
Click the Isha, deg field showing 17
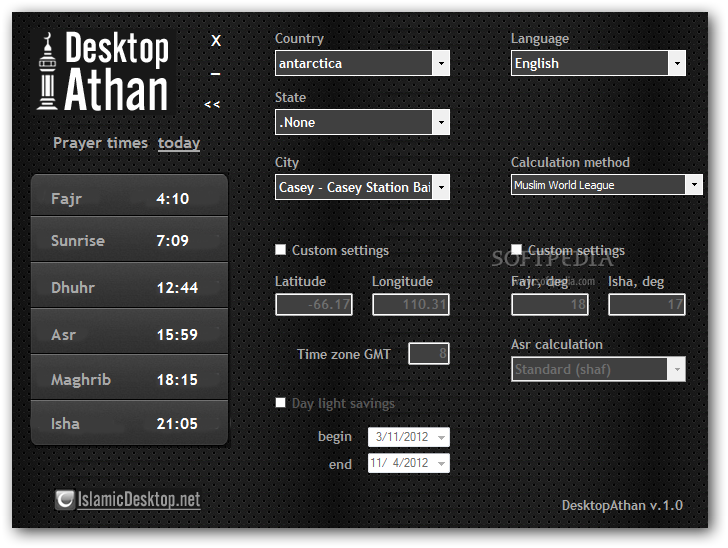tap(647, 305)
